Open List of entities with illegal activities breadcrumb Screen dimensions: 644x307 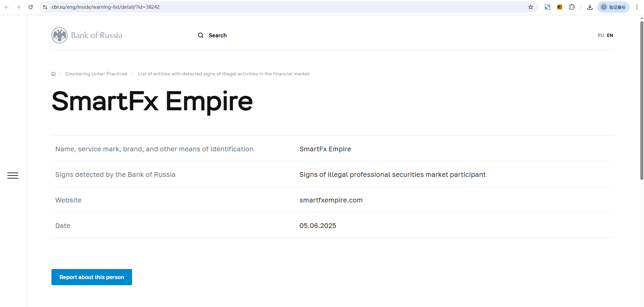224,74
